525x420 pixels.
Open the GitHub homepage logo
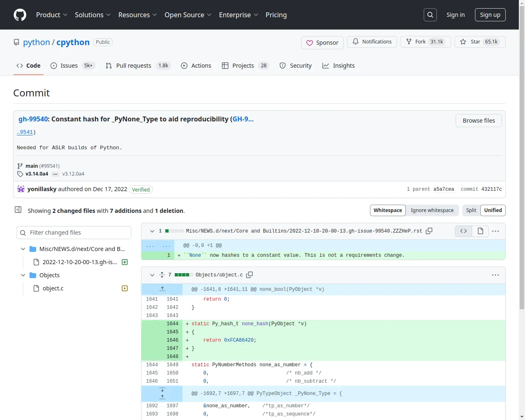click(20, 15)
